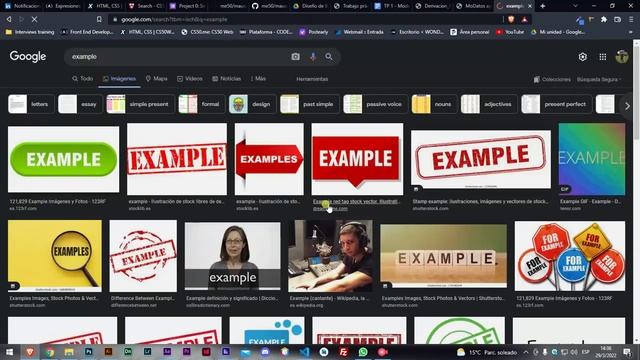Image resolution: width=640 pixels, height=360 pixels.
Task: Open browser extensions puzzle icon
Action: pyautogui.click(x=604, y=19)
